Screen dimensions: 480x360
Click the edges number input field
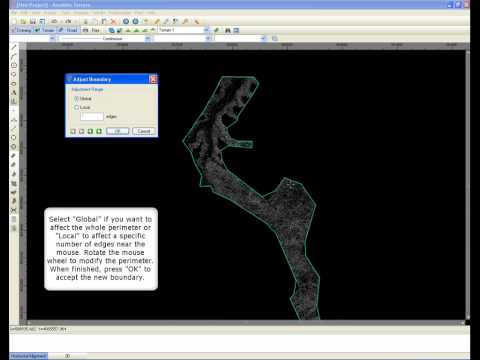[92, 116]
